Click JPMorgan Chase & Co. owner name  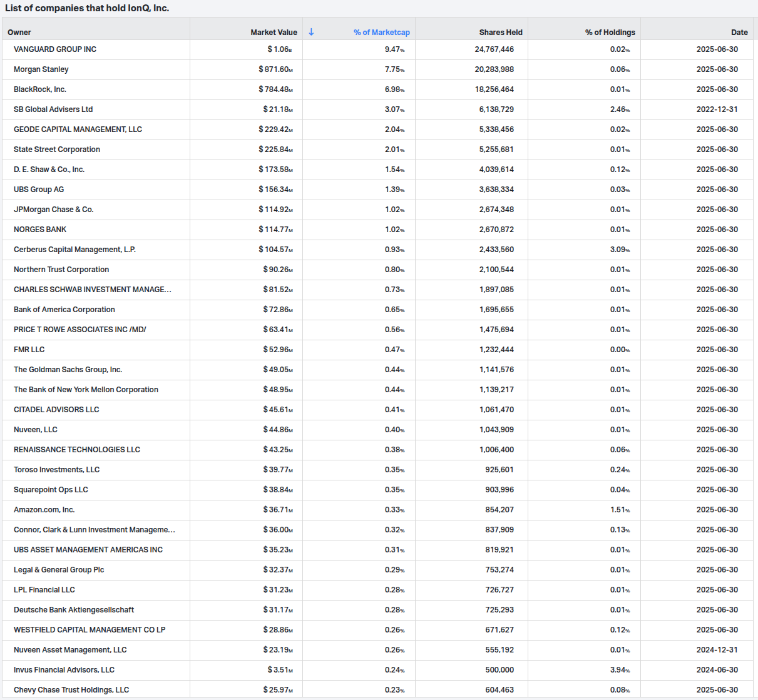pos(54,210)
